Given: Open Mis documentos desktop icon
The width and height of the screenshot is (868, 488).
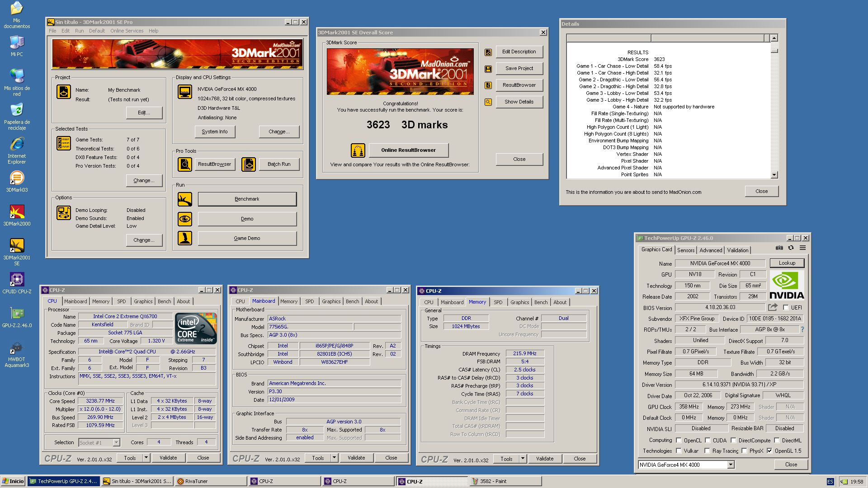Looking at the screenshot, I should [x=17, y=14].
